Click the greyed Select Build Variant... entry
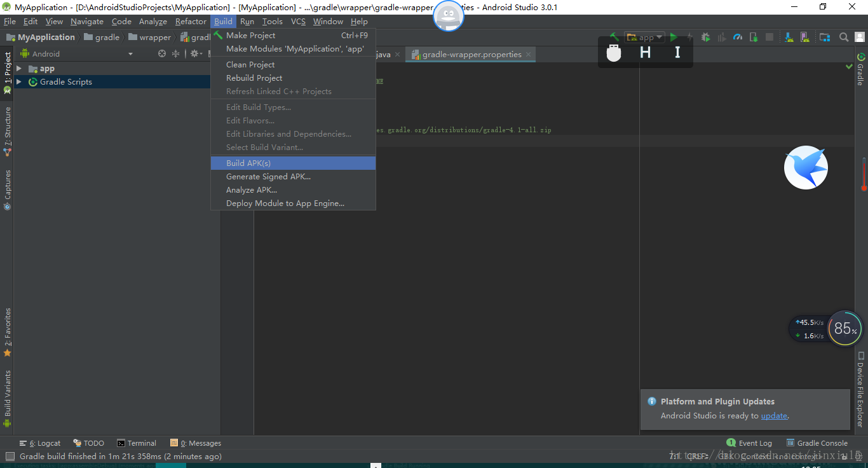The height and width of the screenshot is (468, 868). [x=293, y=148]
